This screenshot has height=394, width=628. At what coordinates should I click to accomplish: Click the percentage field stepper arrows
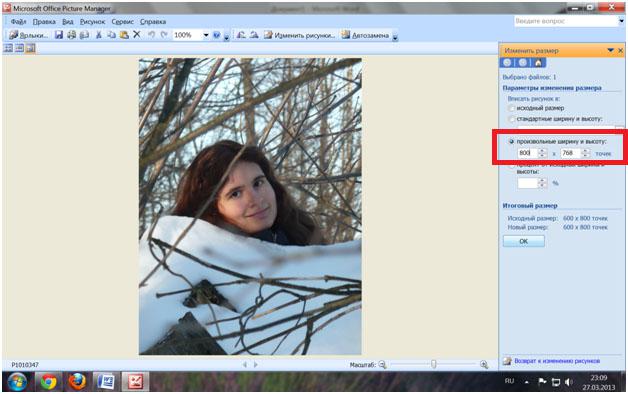[542, 183]
